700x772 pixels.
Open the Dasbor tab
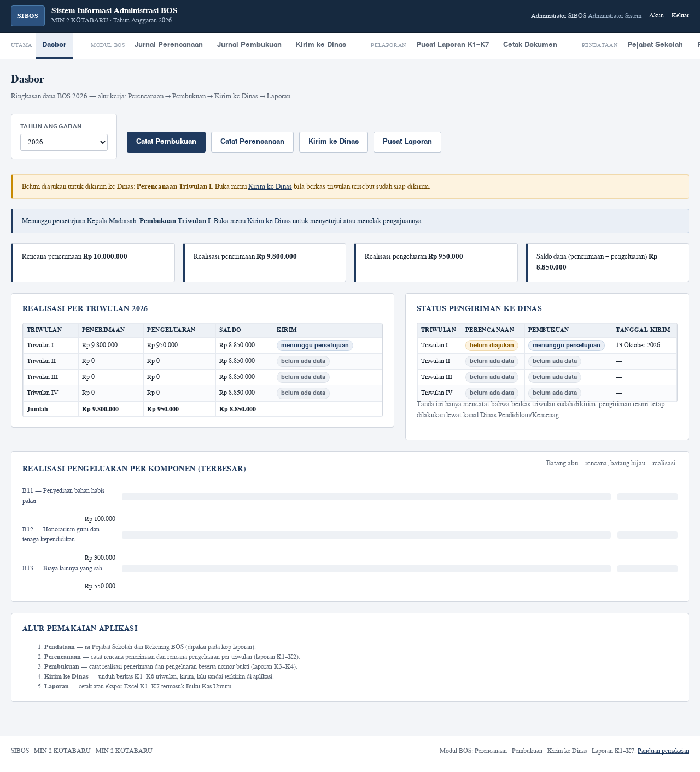click(x=54, y=45)
